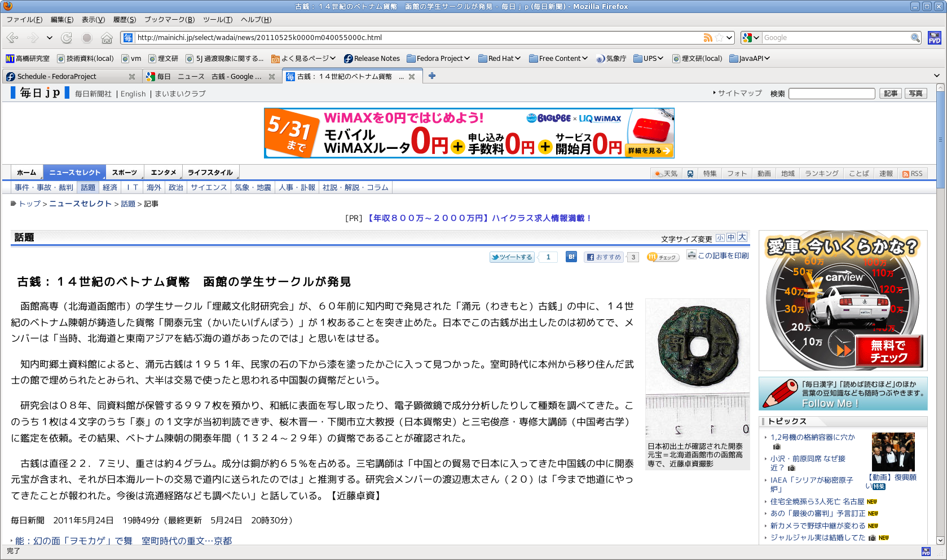
Task: Recommend on Facebook with おすすめ button
Action: tap(604, 257)
